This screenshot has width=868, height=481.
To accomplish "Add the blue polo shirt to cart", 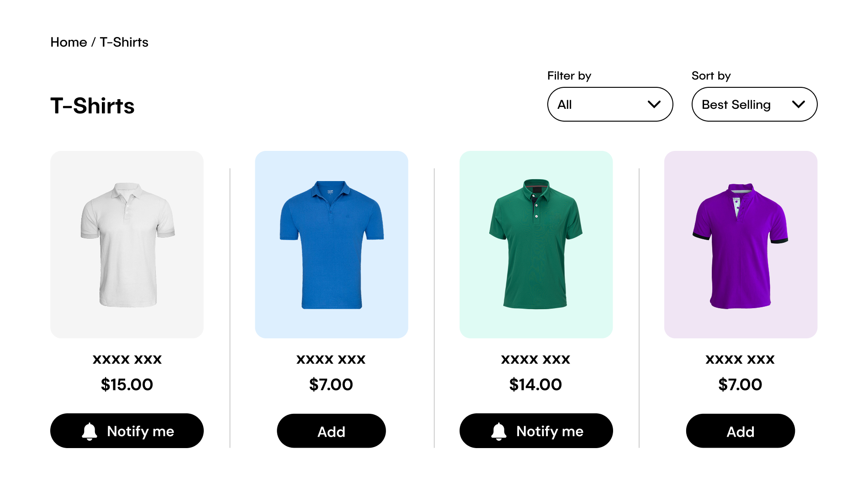I will coord(331,431).
